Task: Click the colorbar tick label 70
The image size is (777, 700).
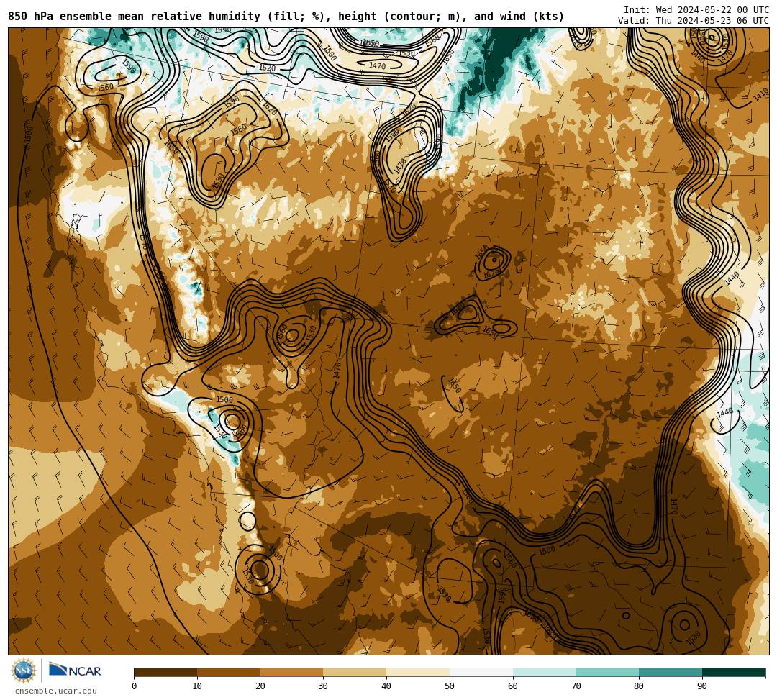Action: 576,686
